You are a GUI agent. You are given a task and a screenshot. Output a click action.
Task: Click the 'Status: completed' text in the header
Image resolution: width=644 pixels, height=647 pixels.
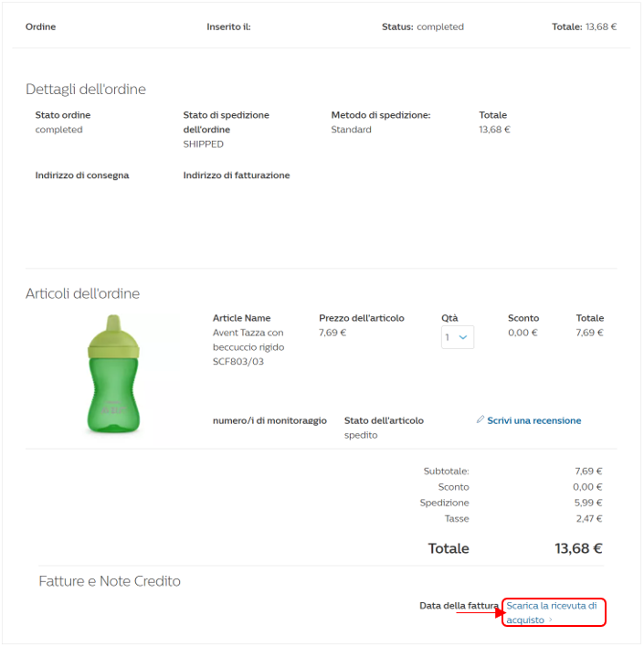[422, 27]
